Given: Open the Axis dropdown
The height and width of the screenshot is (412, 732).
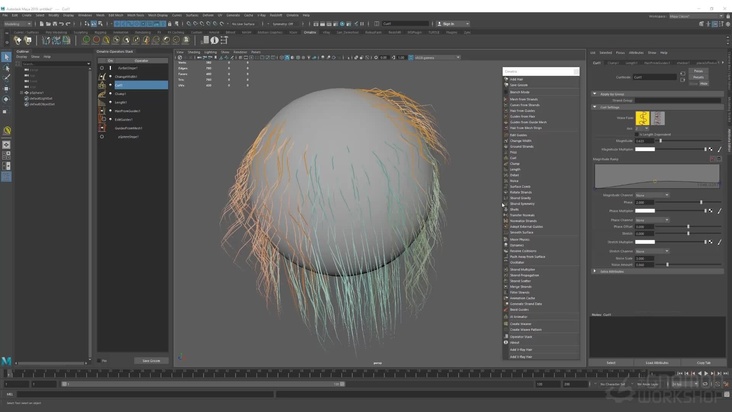Looking at the screenshot, I should [x=642, y=128].
